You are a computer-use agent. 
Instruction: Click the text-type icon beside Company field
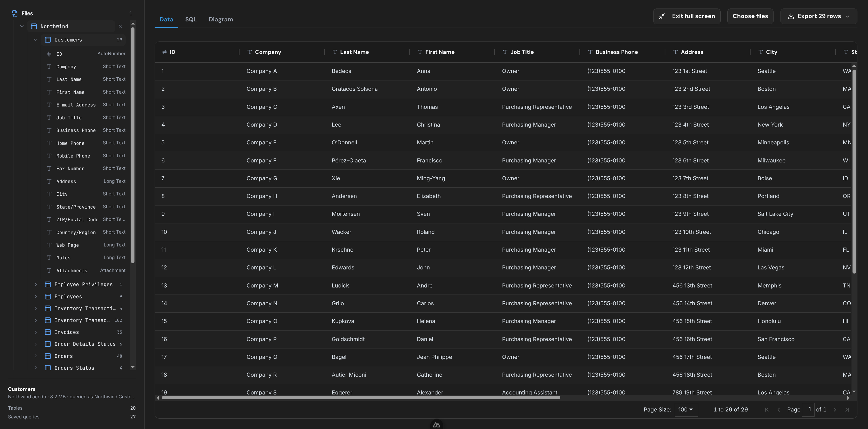click(49, 67)
